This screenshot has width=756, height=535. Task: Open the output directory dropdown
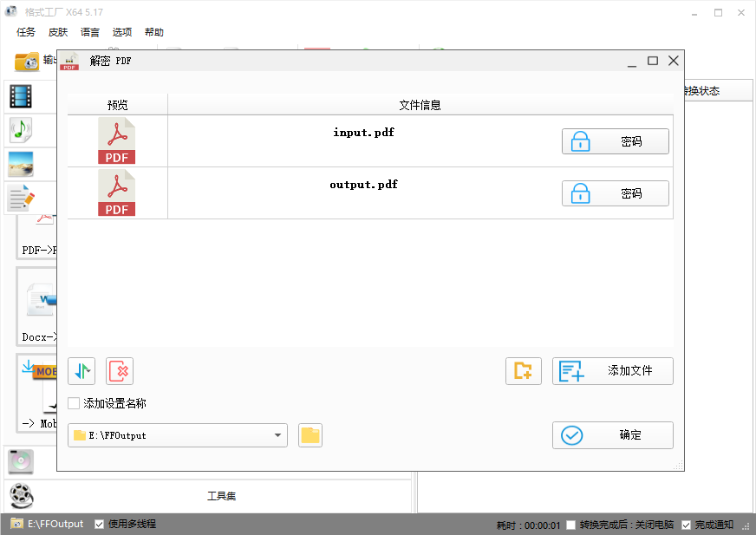point(277,435)
